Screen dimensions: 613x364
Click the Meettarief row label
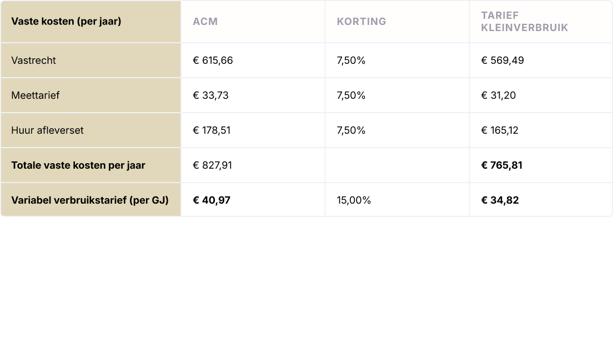pos(35,95)
